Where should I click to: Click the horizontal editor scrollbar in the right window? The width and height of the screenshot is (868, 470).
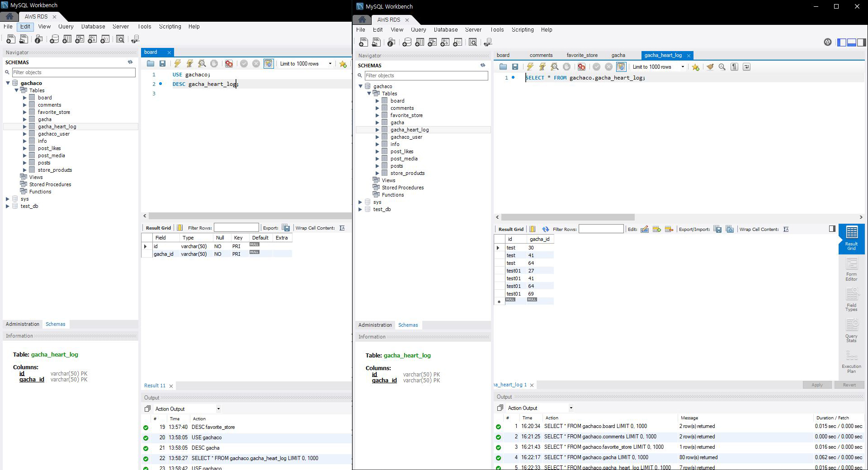coord(568,217)
